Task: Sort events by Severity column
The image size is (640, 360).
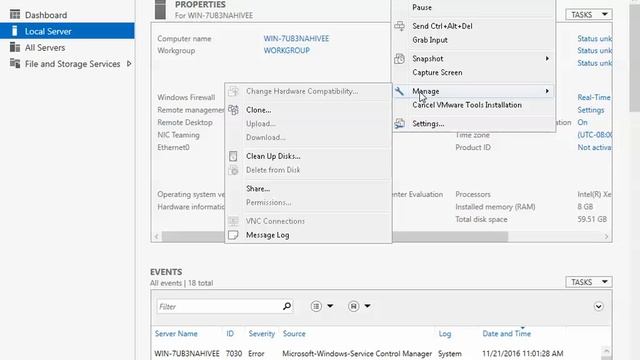Action: (262, 334)
